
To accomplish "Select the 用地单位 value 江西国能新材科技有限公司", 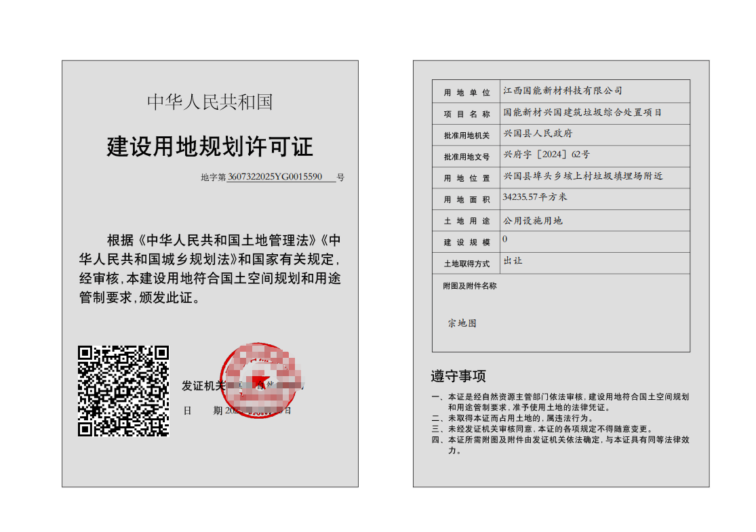I will pyautogui.click(x=562, y=91).
